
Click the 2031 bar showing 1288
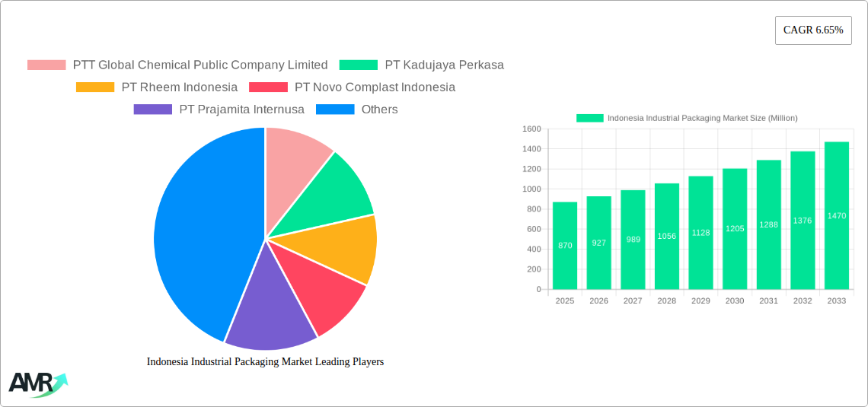point(768,224)
